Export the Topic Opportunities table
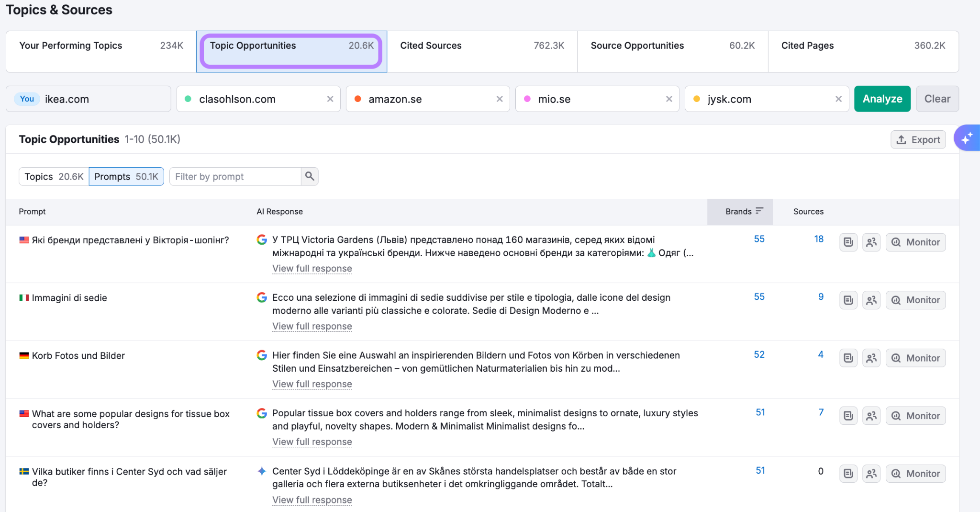 tap(918, 140)
